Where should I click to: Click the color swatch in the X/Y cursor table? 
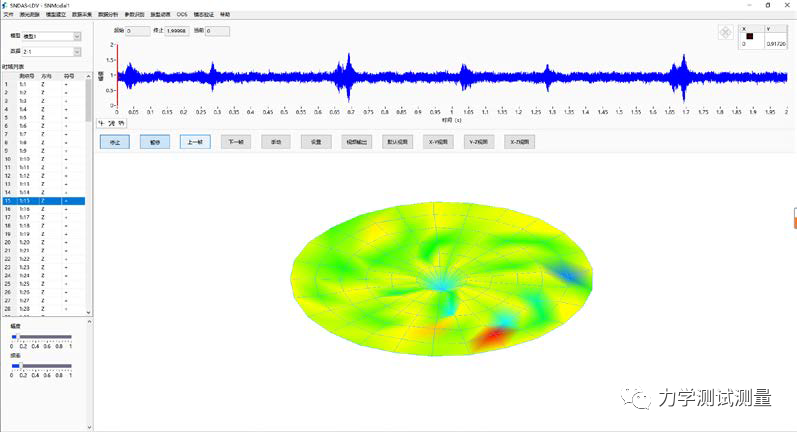(x=749, y=37)
